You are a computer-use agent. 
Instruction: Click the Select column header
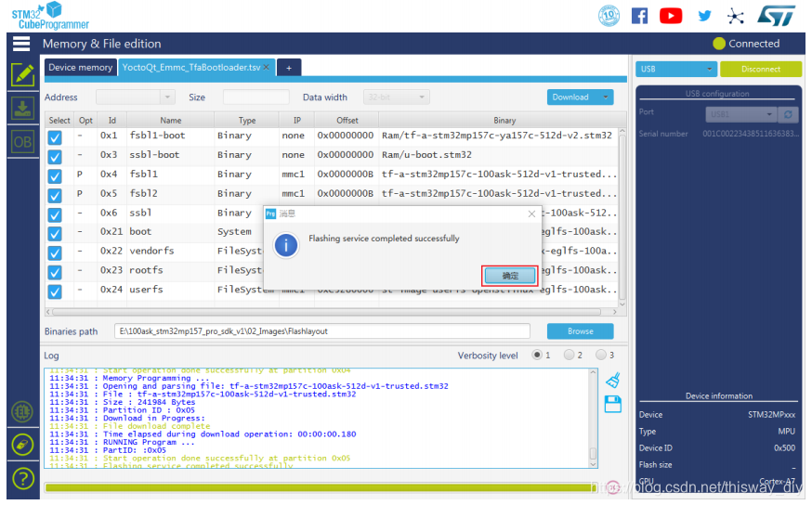(x=59, y=121)
